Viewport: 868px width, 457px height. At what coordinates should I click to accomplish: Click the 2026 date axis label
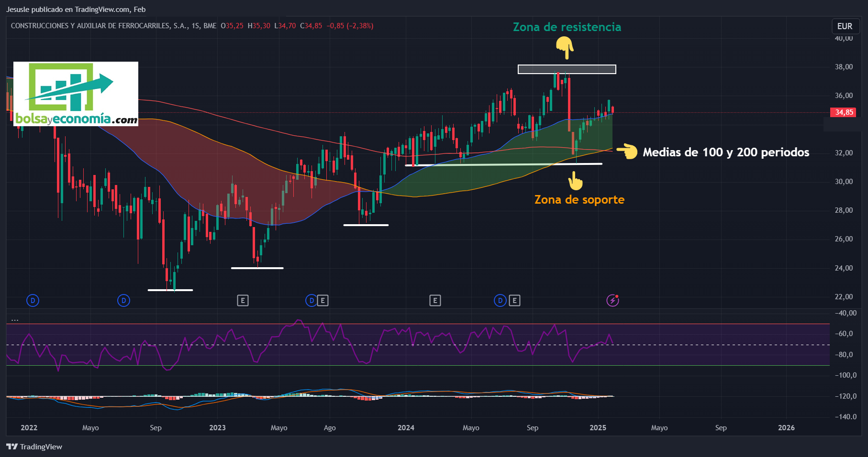click(786, 428)
